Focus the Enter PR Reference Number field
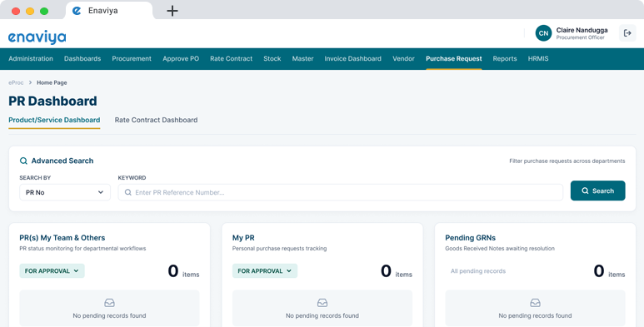Image resolution: width=644 pixels, height=327 pixels. pos(341,192)
